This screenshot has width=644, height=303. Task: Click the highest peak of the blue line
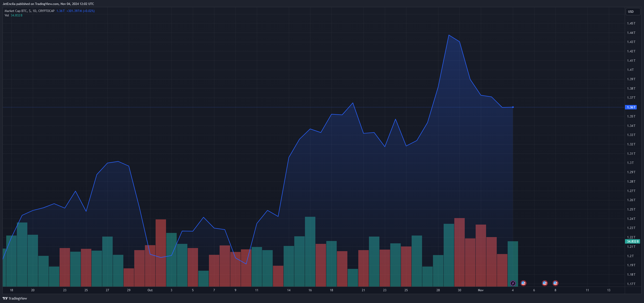(x=449, y=35)
